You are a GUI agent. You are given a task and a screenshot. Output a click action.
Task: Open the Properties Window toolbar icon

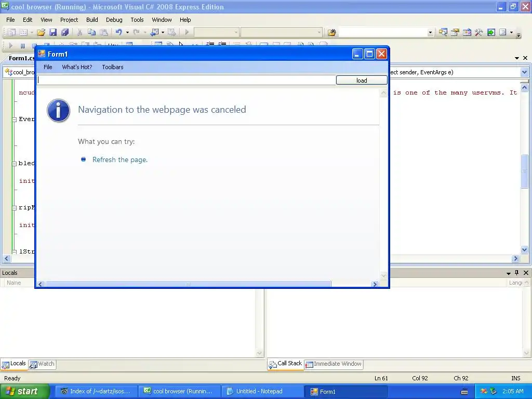[455, 32]
